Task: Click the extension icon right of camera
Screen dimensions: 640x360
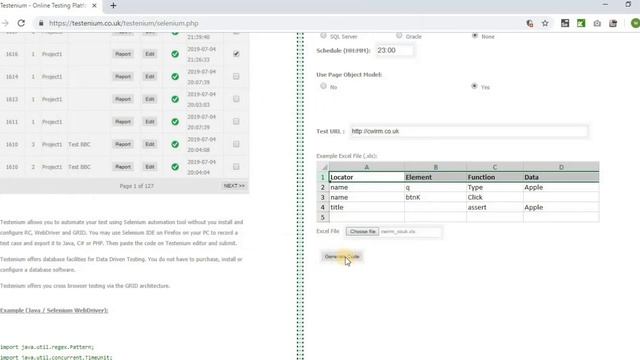Action: coord(613,23)
